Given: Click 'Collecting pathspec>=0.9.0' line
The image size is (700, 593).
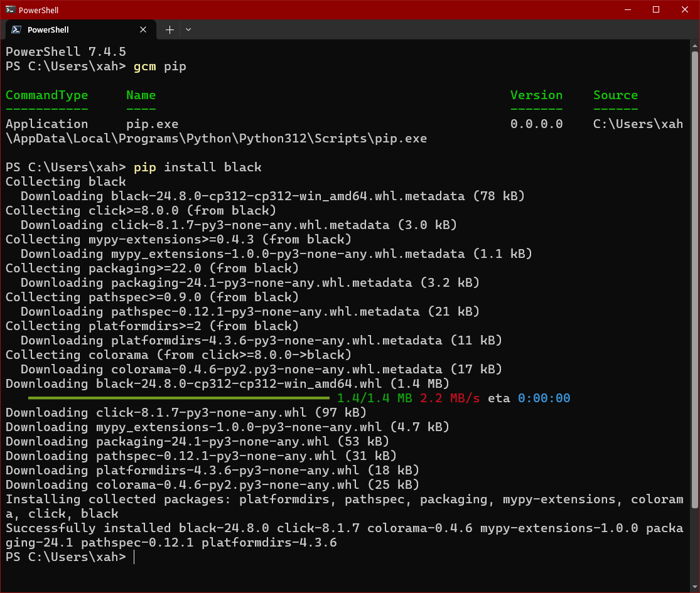Looking at the screenshot, I should click(x=152, y=297).
